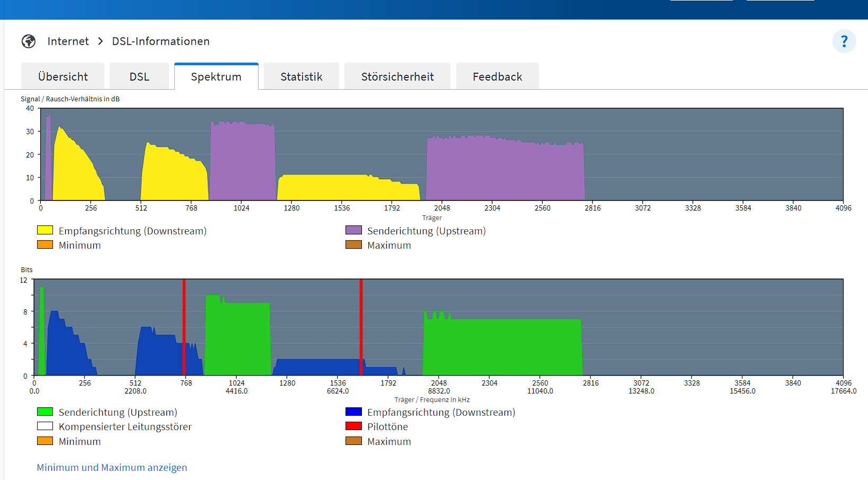Click Minimum und Maximum anzeigen link

click(112, 467)
